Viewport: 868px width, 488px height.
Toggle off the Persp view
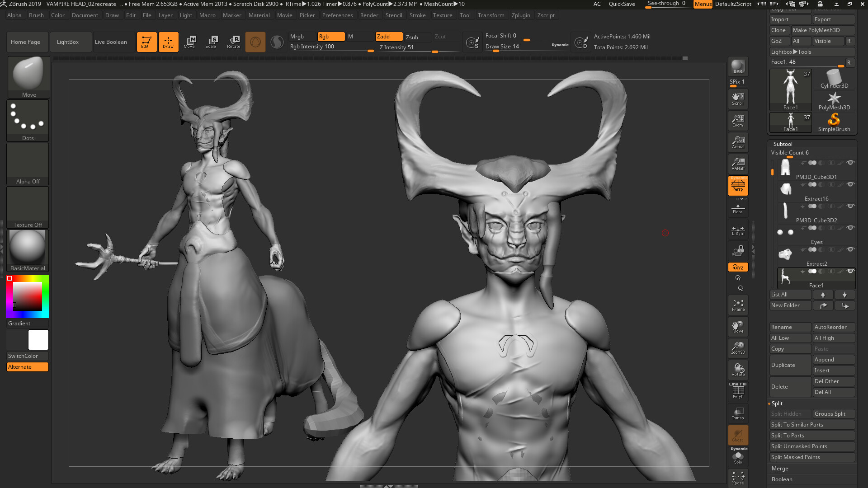[x=738, y=185]
